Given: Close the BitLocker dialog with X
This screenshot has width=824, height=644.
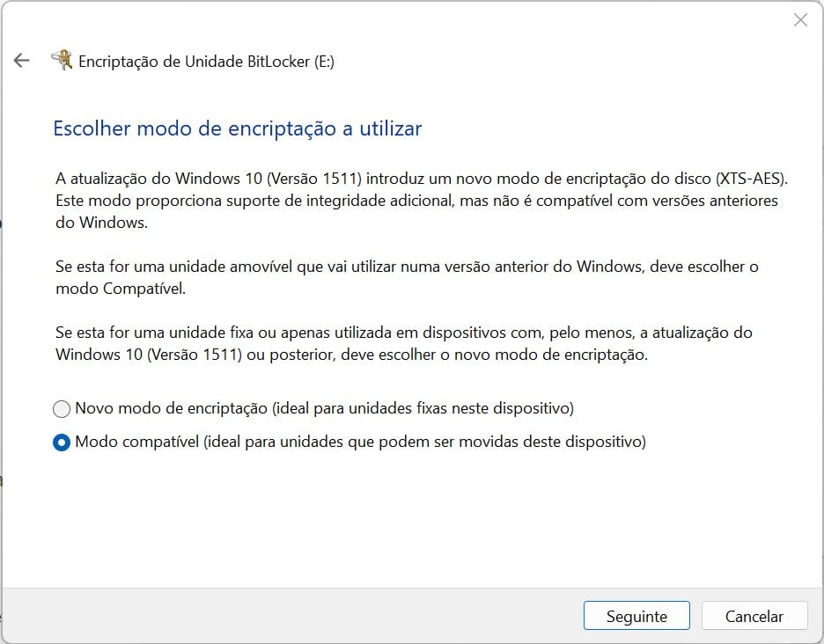Looking at the screenshot, I should click(800, 20).
